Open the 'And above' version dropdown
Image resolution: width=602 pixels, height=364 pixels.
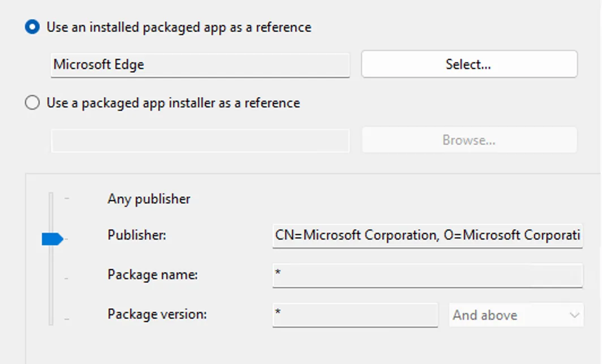[516, 315]
